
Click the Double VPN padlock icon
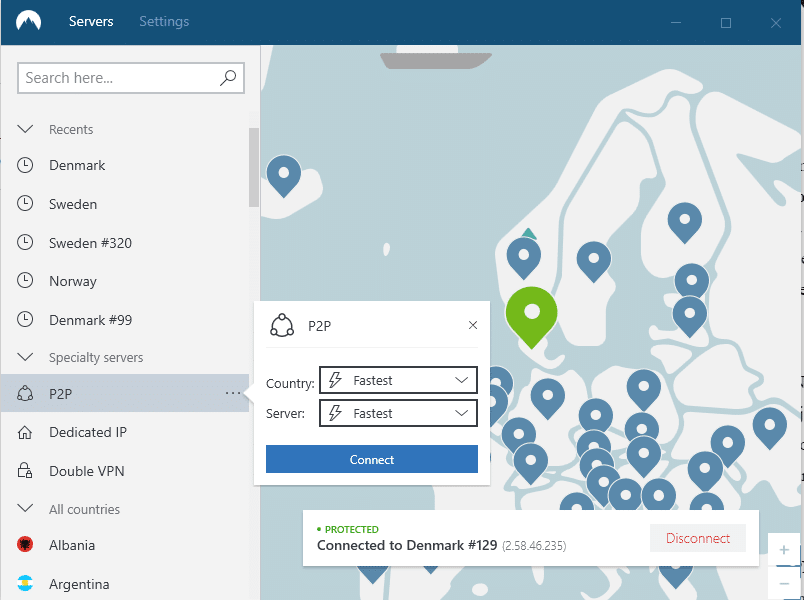coord(25,470)
